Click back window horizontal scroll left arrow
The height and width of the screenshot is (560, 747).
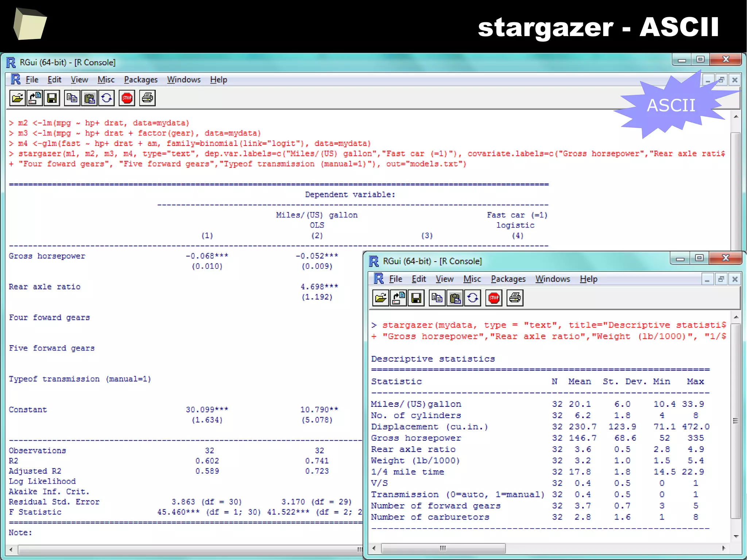click(11, 549)
